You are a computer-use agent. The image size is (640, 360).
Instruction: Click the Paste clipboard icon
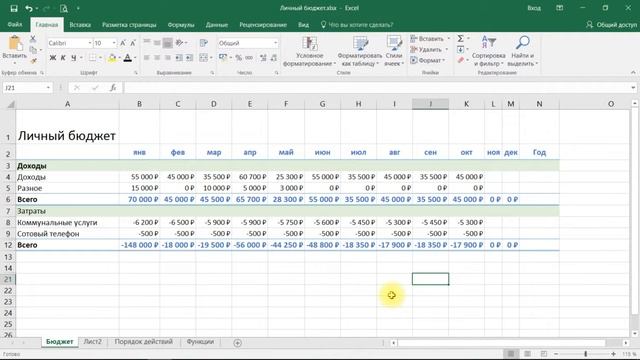15,44
